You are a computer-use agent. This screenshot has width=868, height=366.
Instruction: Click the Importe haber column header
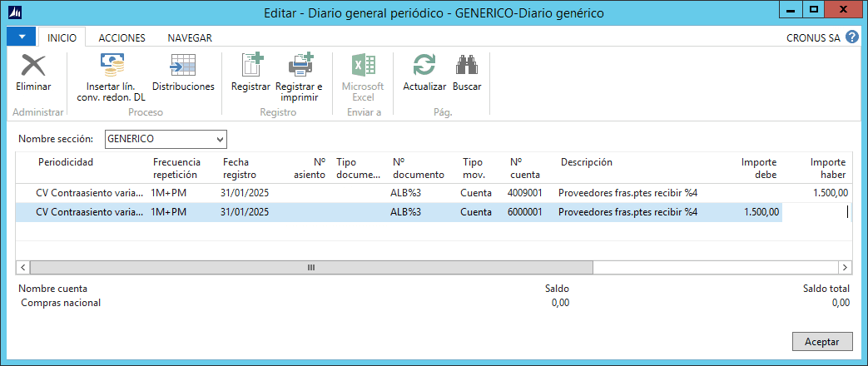pos(828,168)
